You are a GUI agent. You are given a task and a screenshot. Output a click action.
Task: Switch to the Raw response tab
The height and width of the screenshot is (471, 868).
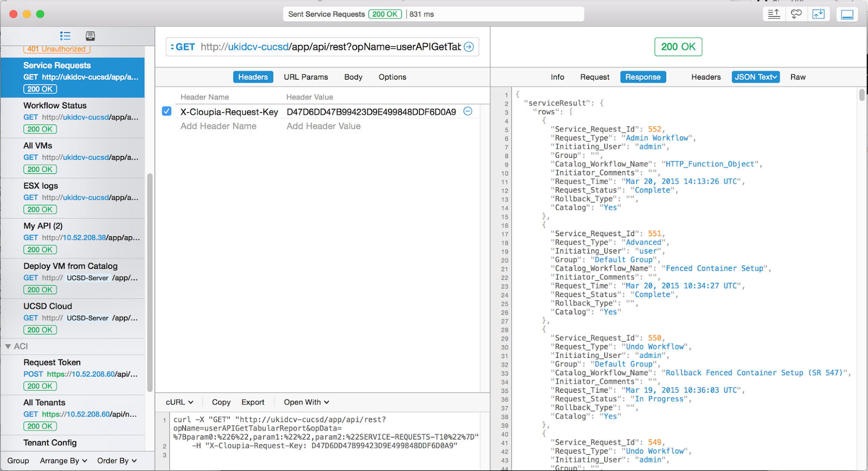[797, 77]
